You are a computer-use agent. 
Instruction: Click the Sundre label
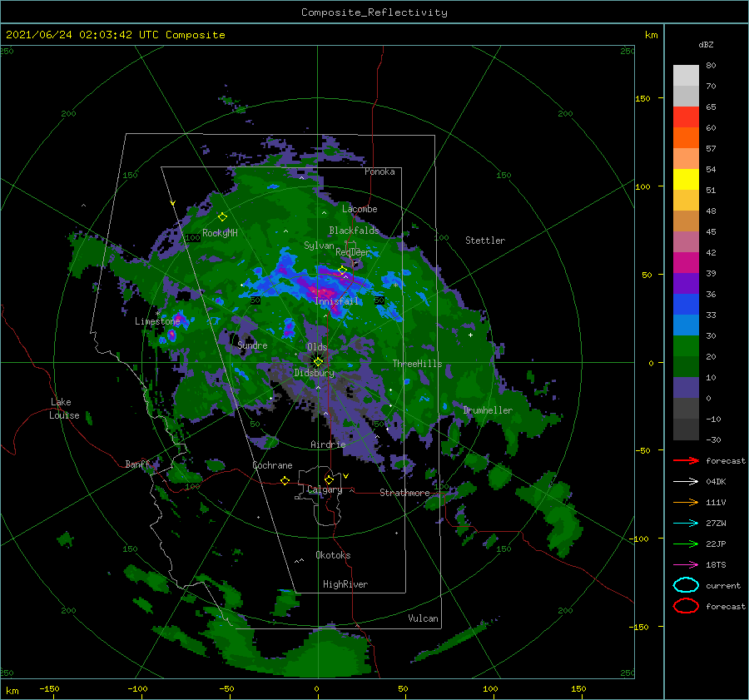point(252,345)
